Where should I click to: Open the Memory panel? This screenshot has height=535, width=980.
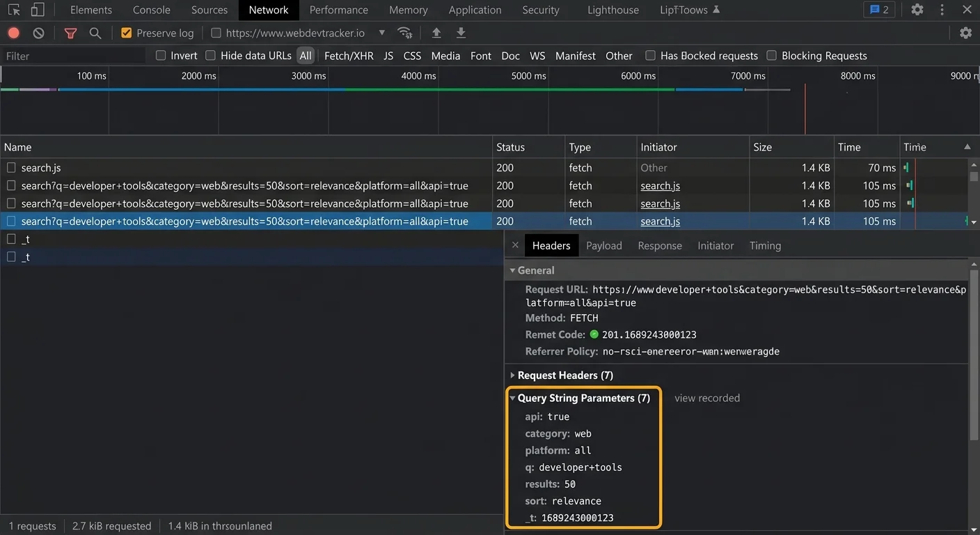(409, 10)
